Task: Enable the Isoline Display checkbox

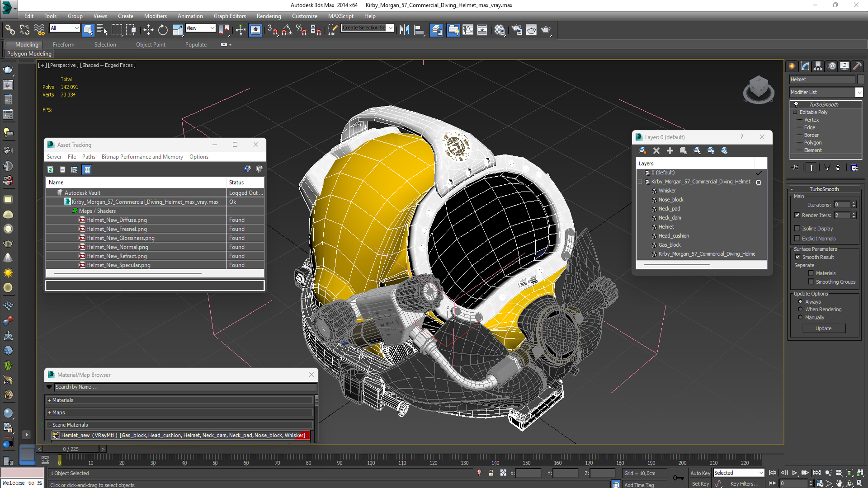Action: (x=797, y=228)
